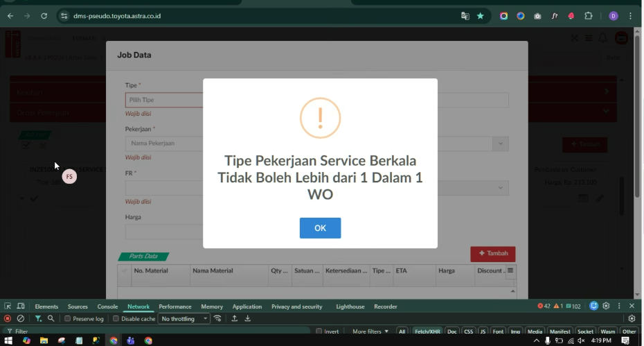Open the No throttling dropdown
644x346 pixels.
(x=184, y=319)
